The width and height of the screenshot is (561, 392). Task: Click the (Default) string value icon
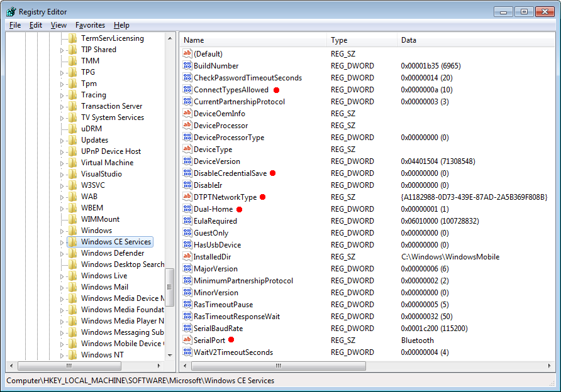(187, 53)
